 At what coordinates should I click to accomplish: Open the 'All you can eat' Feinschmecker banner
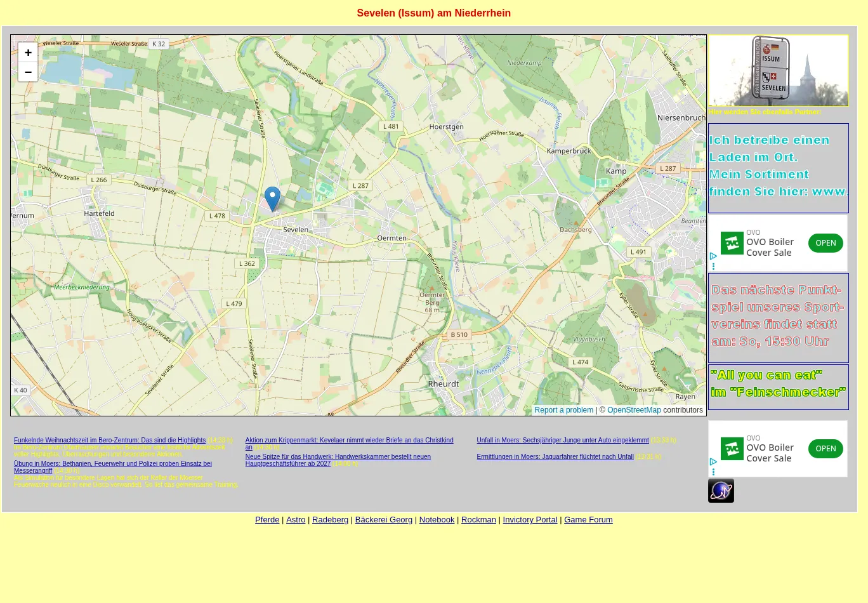point(778,387)
